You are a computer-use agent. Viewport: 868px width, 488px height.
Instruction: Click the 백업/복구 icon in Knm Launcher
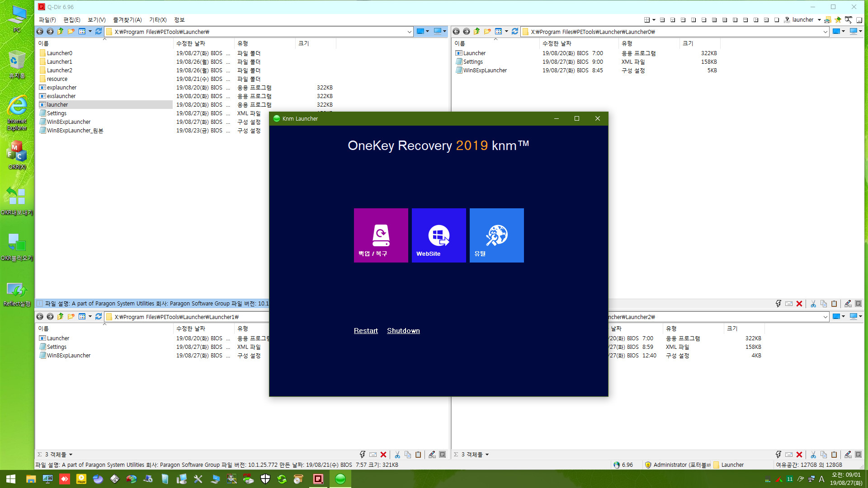[381, 235]
